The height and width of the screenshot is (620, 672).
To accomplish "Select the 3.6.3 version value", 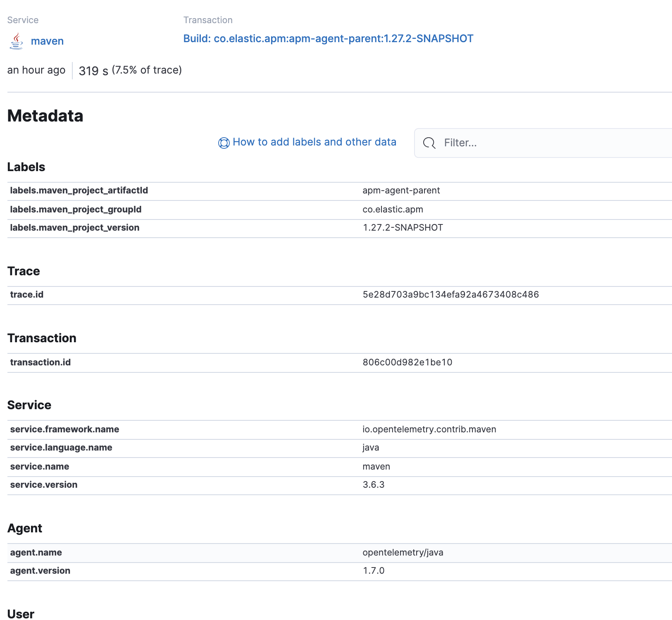I will [x=374, y=485].
